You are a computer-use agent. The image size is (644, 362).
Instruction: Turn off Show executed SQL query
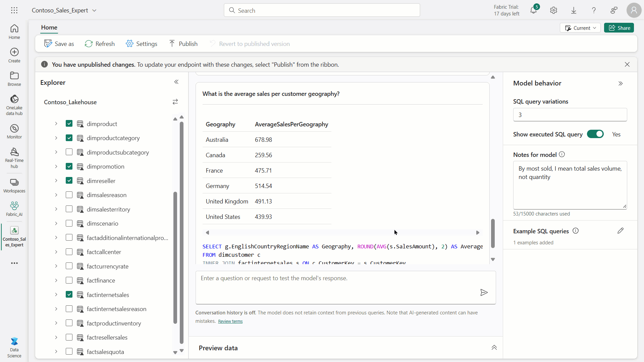point(595,134)
